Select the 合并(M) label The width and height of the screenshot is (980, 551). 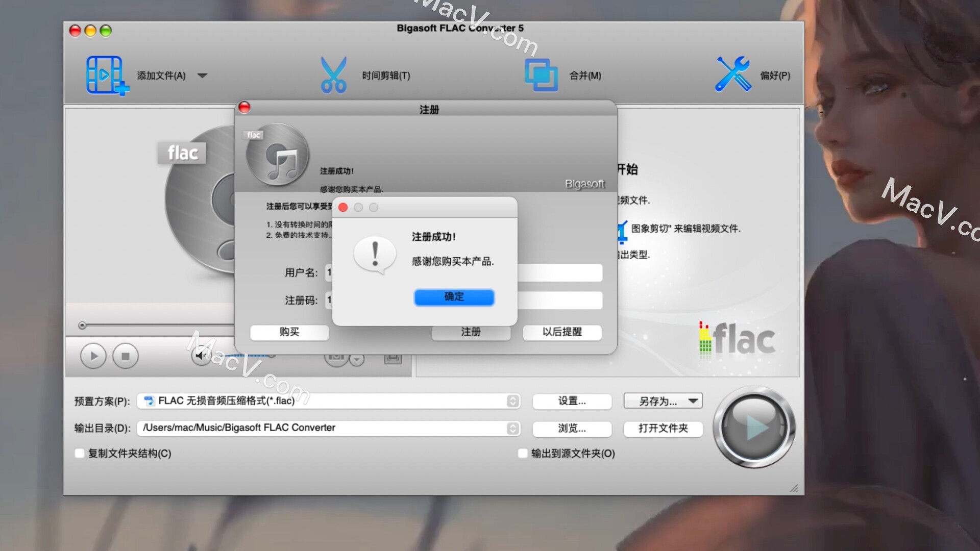pos(585,76)
